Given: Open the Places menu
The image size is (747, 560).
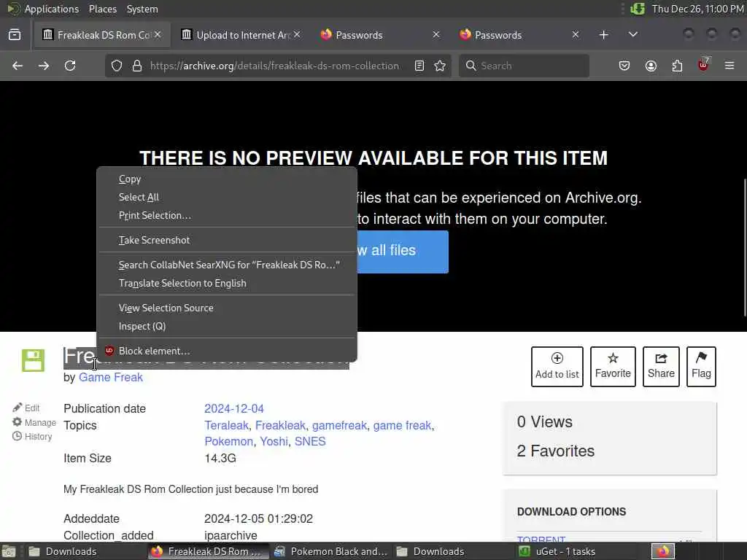Looking at the screenshot, I should (102, 9).
